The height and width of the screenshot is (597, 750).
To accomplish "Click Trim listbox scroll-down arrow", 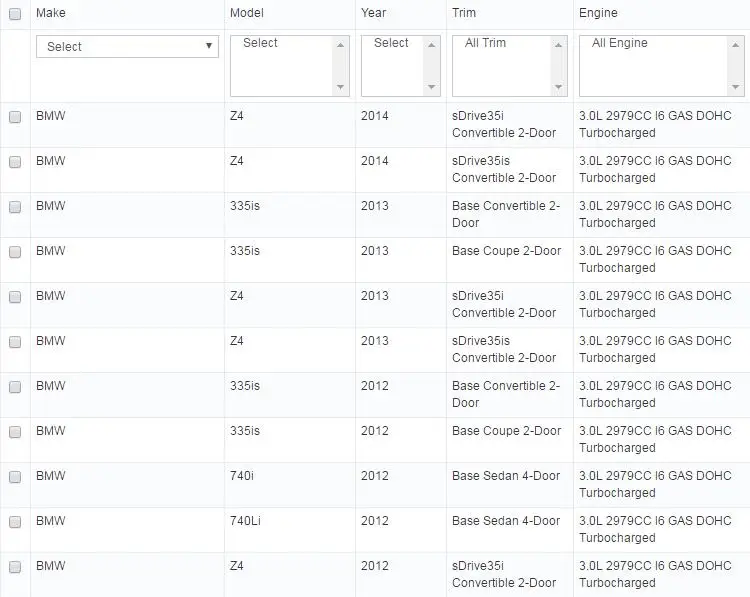I will pyautogui.click(x=558, y=87).
